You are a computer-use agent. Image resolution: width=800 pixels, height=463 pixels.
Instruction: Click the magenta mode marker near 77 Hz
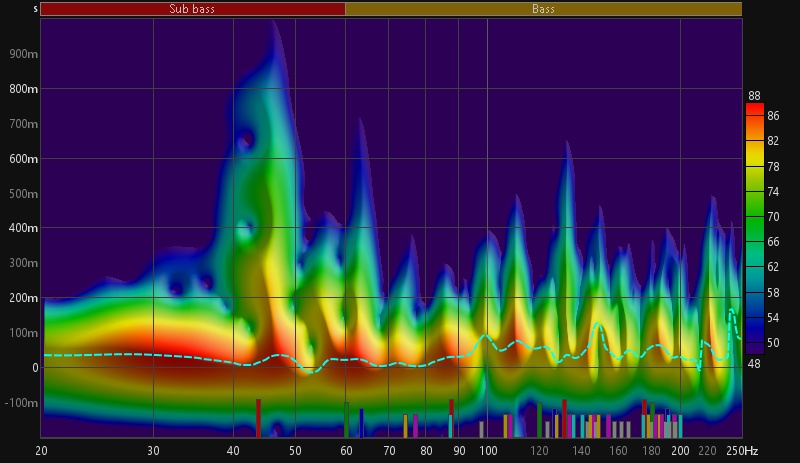[x=416, y=426]
